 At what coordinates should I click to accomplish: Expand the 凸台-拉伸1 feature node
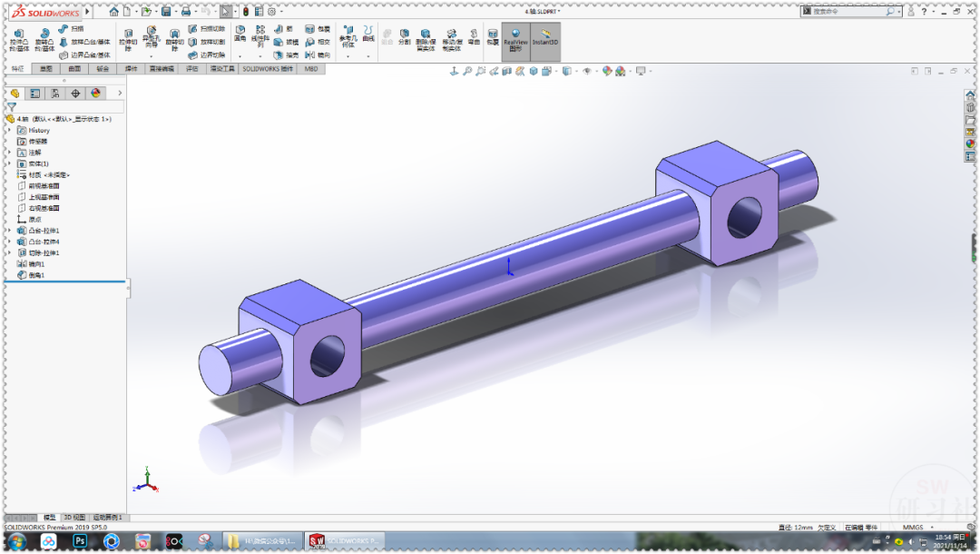pyautogui.click(x=8, y=231)
